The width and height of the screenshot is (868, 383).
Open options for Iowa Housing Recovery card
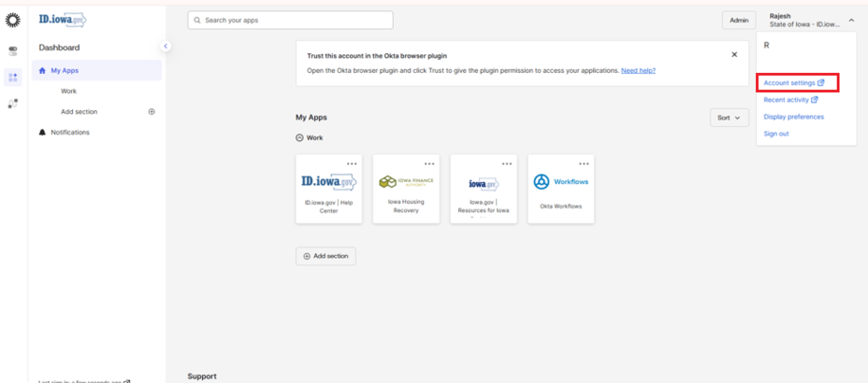430,164
